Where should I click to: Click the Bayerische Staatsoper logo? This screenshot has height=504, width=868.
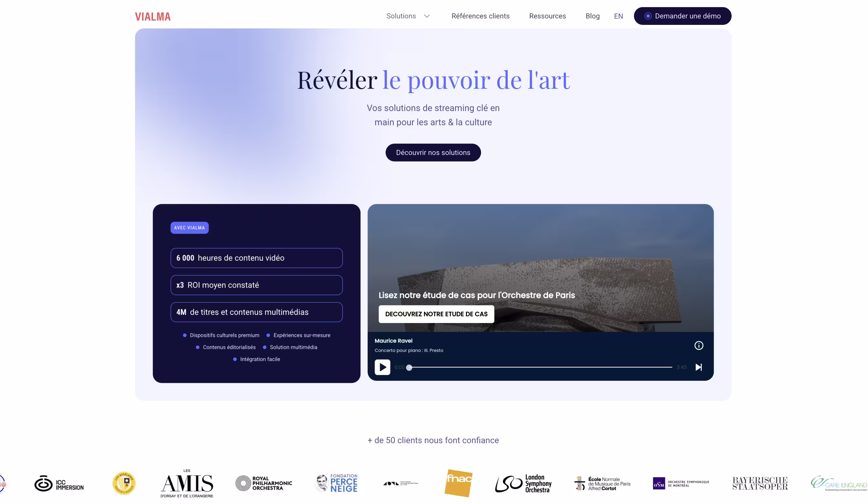pos(759,483)
